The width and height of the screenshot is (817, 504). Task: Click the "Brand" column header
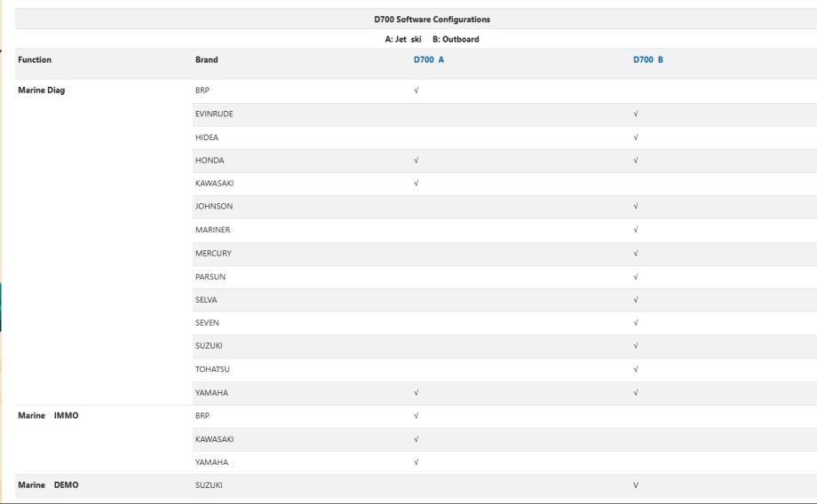coord(206,60)
